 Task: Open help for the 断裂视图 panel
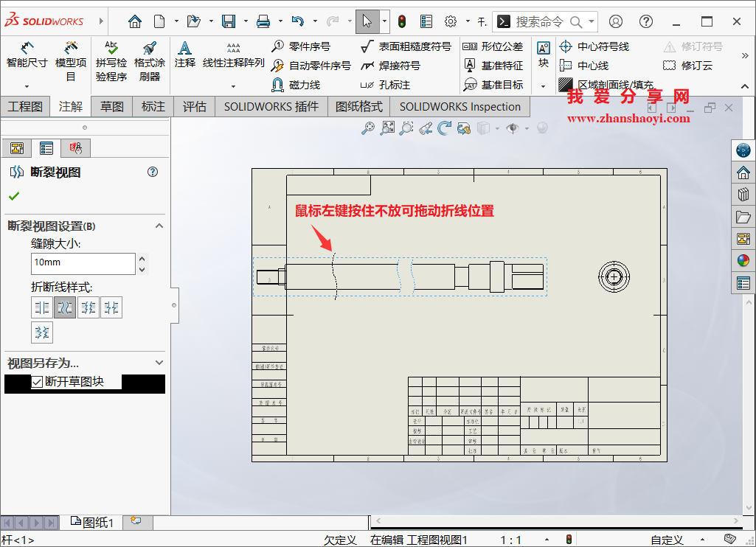152,171
